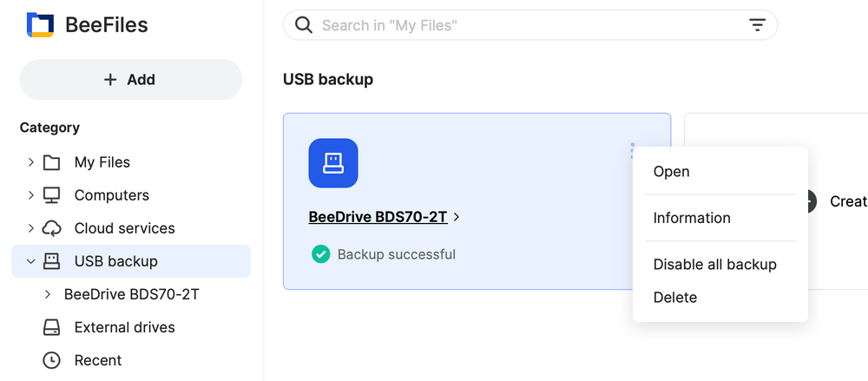The width and height of the screenshot is (868, 381).
Task: Open the BeeDrive BDS70-2T link
Action: point(378,217)
